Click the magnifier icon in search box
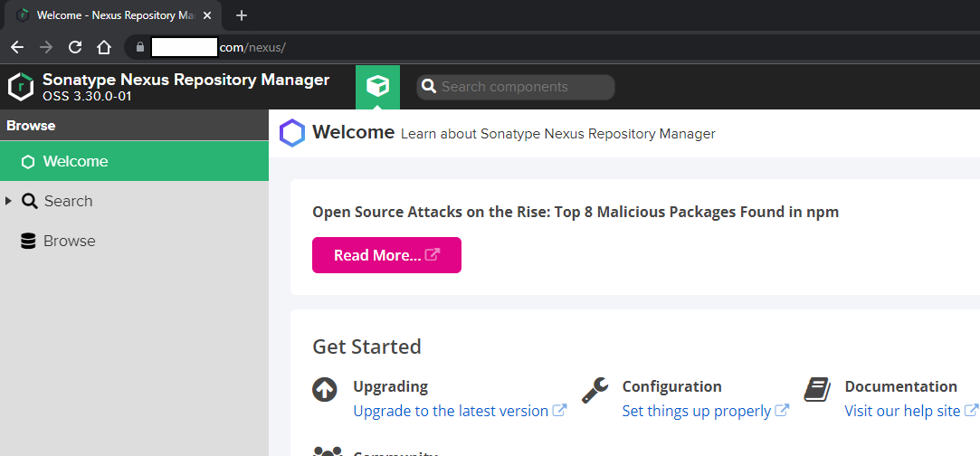 click(429, 86)
